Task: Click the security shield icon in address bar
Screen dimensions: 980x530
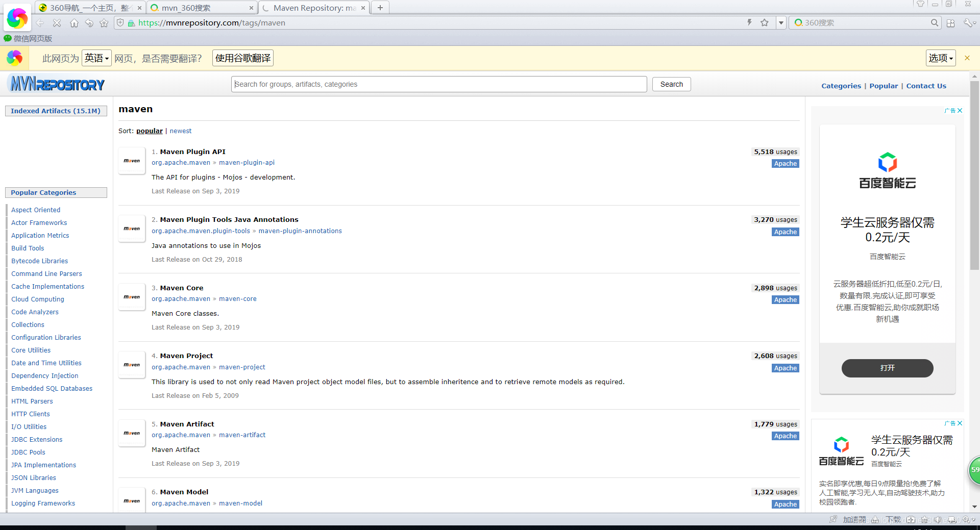Action: [120, 22]
